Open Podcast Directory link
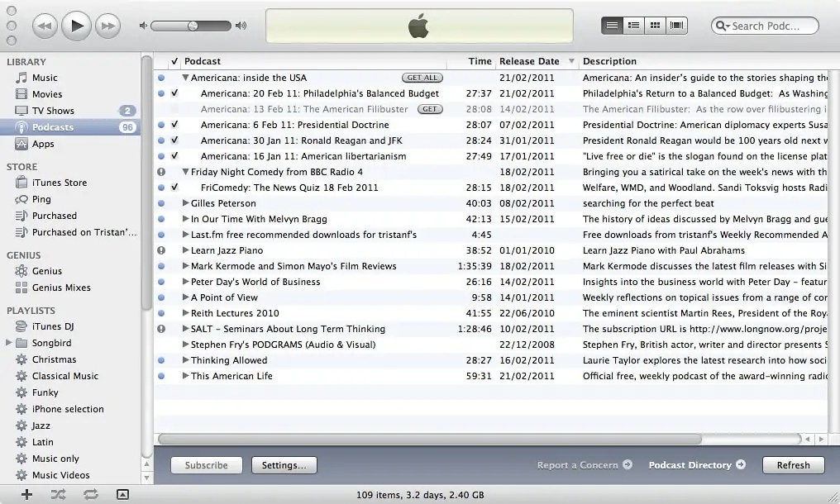Viewport: 840px width, 504px height. pos(697,465)
